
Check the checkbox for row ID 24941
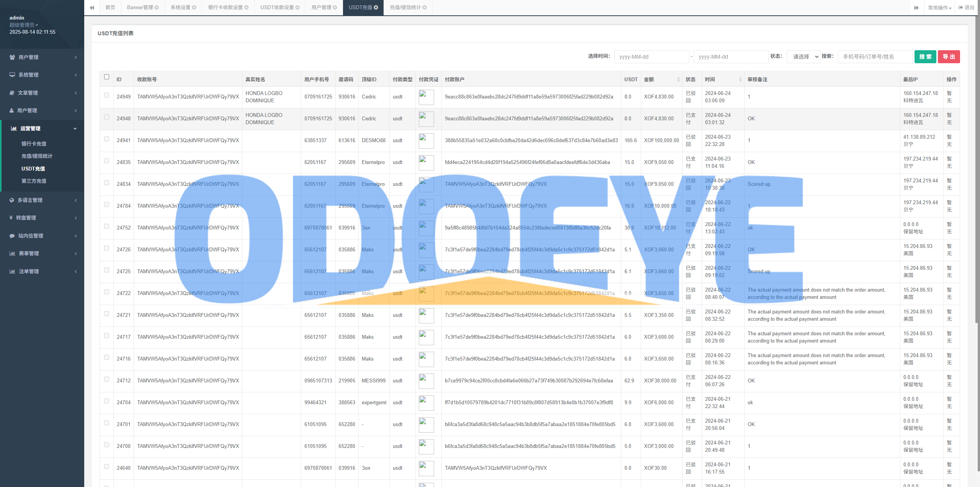106,139
